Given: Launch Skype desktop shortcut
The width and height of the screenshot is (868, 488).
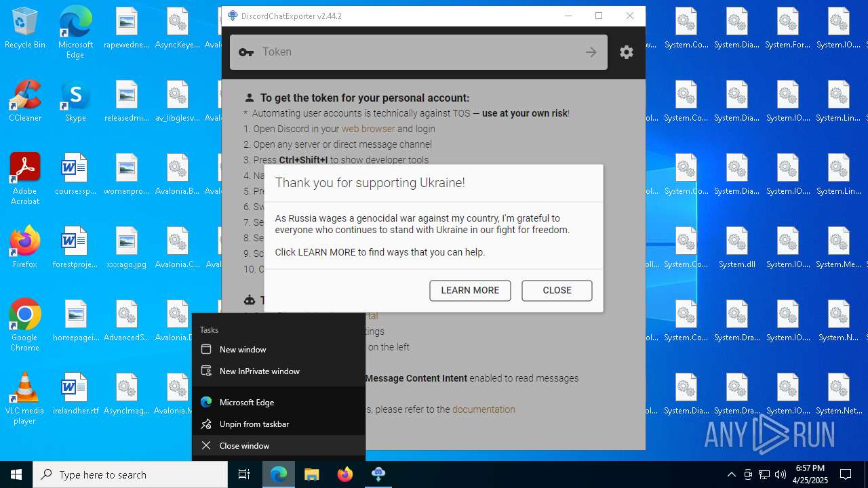Looking at the screenshot, I should pos(75,101).
